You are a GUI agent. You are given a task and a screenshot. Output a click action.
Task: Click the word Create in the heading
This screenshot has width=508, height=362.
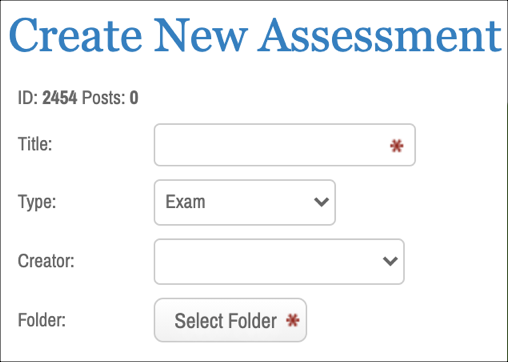76,36
